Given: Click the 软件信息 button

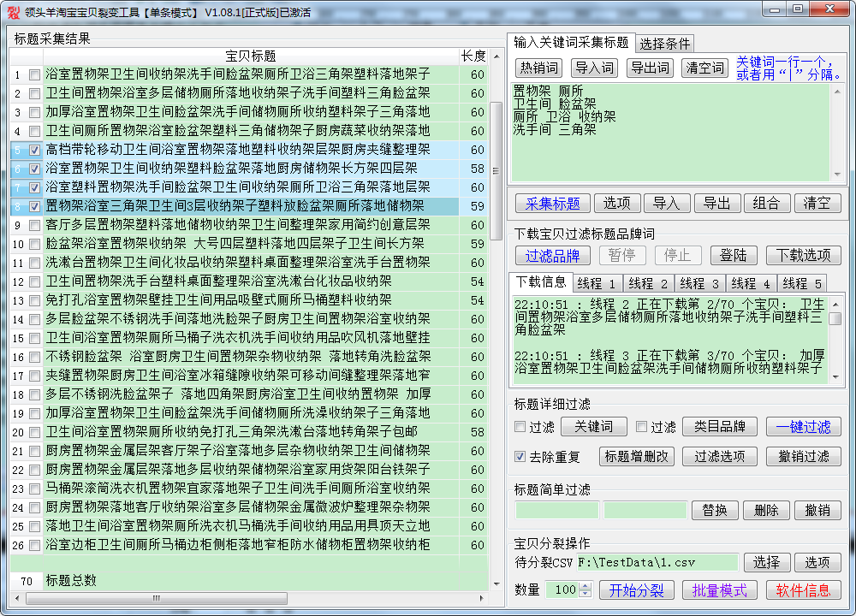Looking at the screenshot, I should tap(802, 590).
